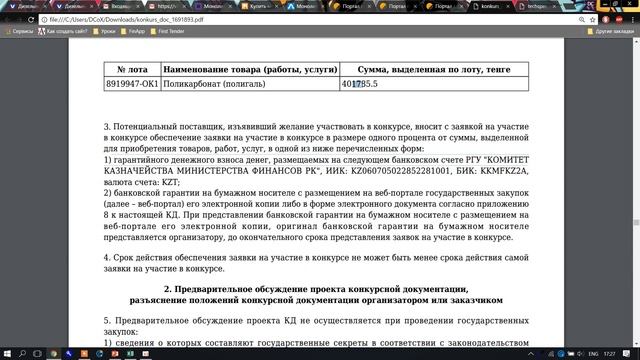
Task: Open the zoom magnifier icon in address bar
Action: pyautogui.click(x=582, y=20)
